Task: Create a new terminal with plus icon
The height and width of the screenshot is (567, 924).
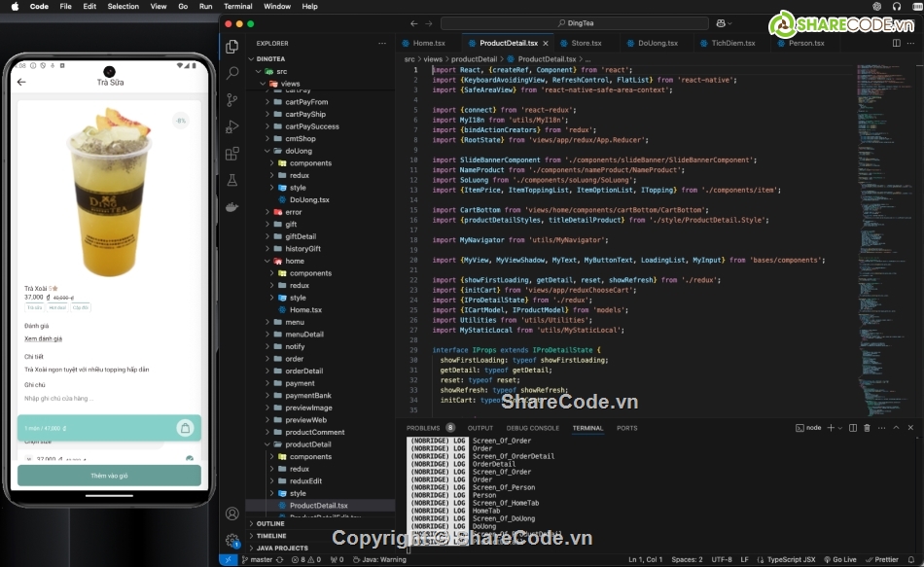Action: (831, 428)
